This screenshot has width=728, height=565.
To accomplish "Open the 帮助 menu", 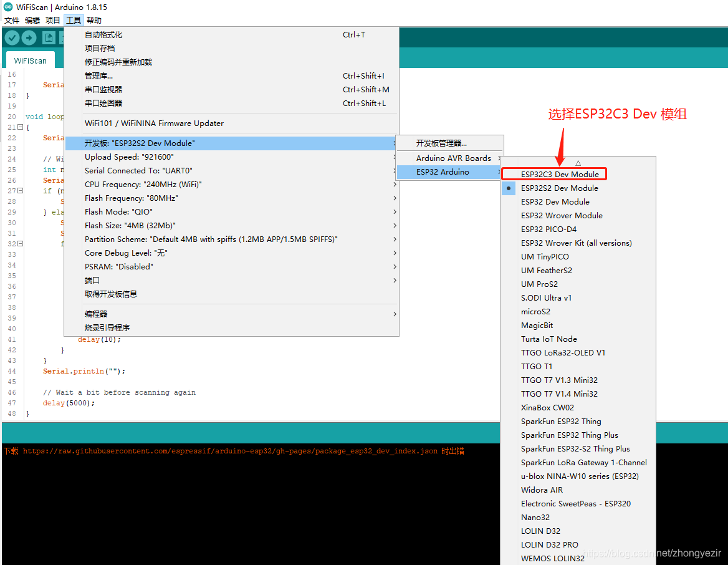I will point(93,20).
